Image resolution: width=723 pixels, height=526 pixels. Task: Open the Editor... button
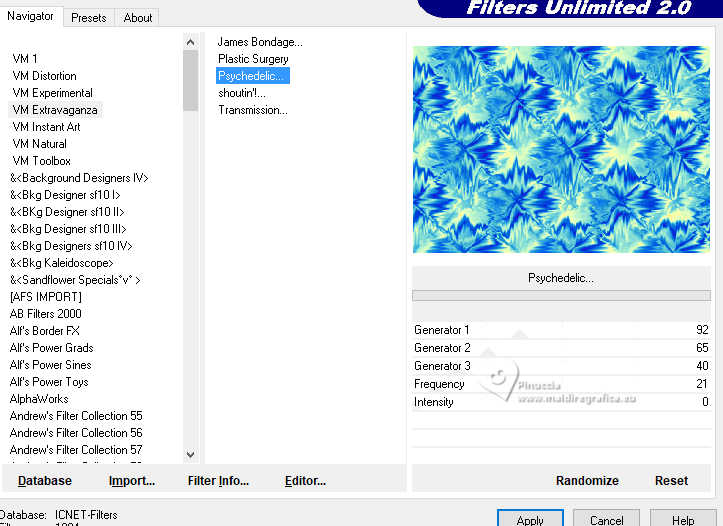tap(305, 481)
